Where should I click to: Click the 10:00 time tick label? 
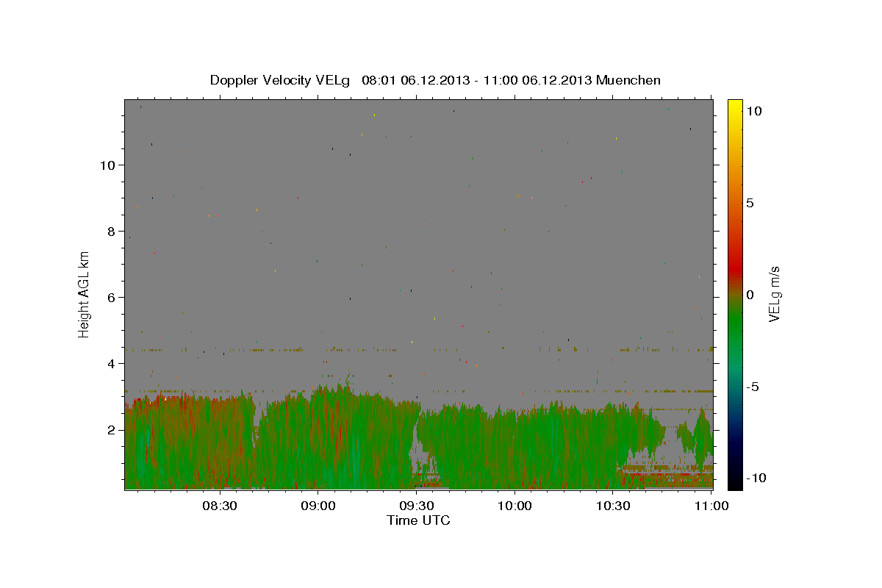[514, 506]
